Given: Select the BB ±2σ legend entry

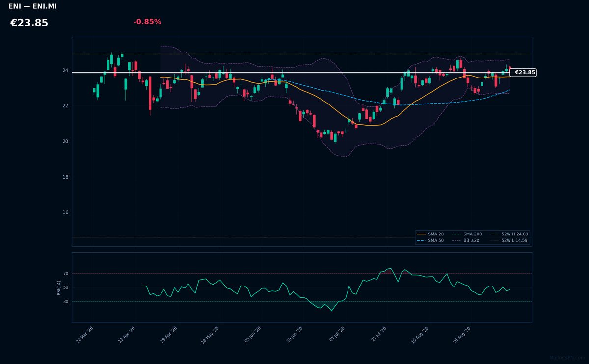Looking at the screenshot, I should coord(467,241).
